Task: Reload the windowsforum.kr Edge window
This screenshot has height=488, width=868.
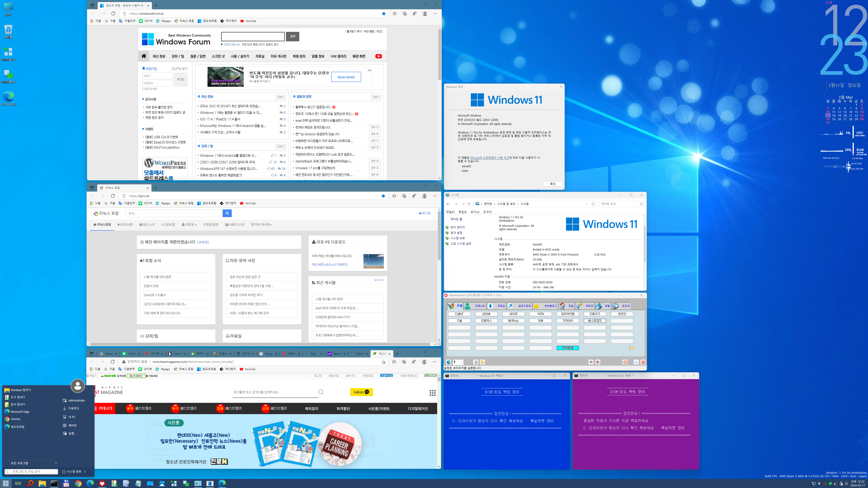Action: pyautogui.click(x=113, y=14)
